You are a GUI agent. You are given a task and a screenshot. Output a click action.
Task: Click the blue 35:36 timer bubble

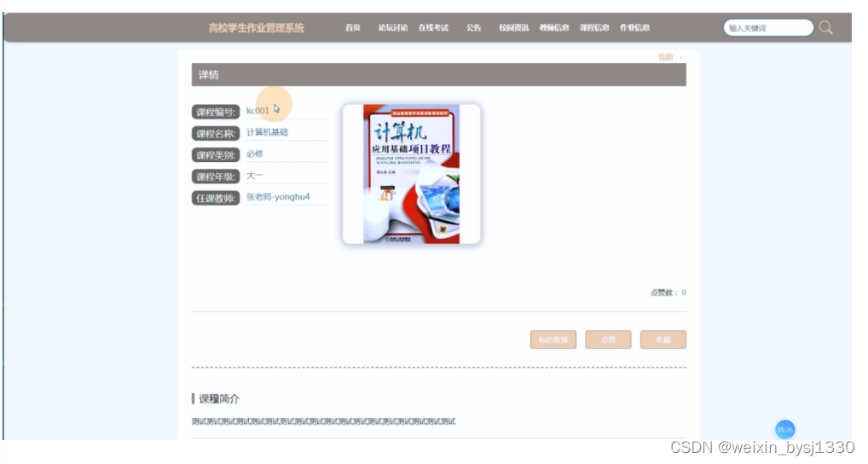click(x=784, y=430)
